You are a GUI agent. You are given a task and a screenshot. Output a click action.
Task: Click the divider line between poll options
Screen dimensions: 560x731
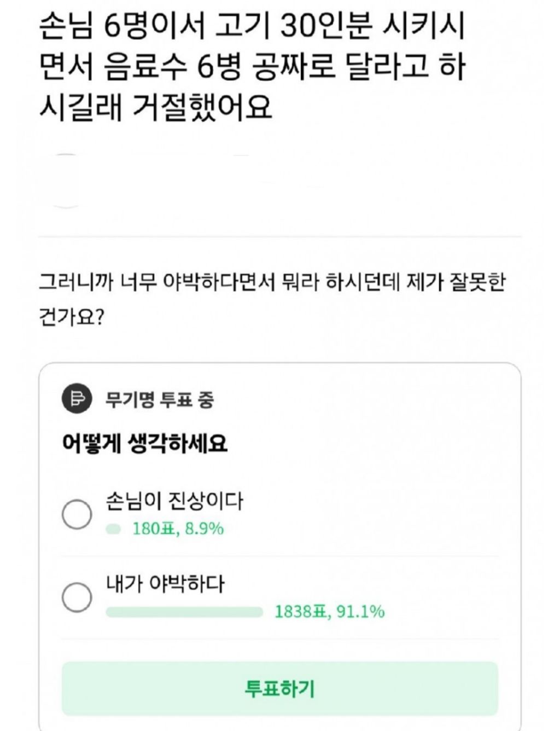(x=279, y=556)
